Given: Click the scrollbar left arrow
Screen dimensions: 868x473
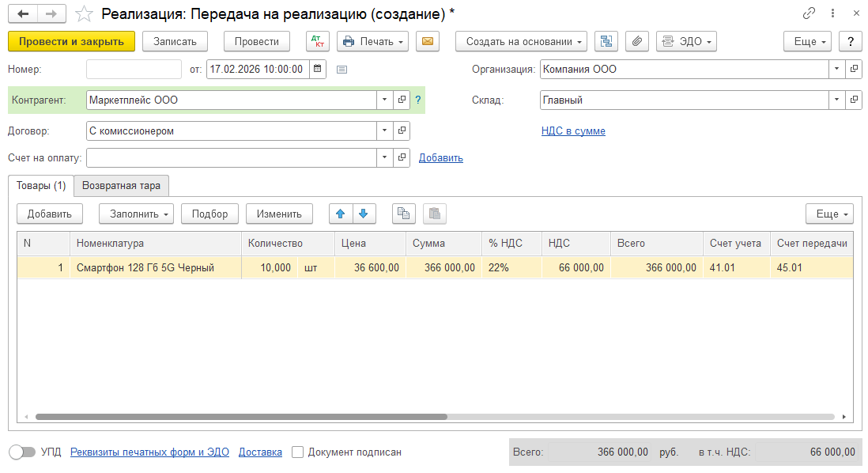Looking at the screenshot, I should 25,417.
